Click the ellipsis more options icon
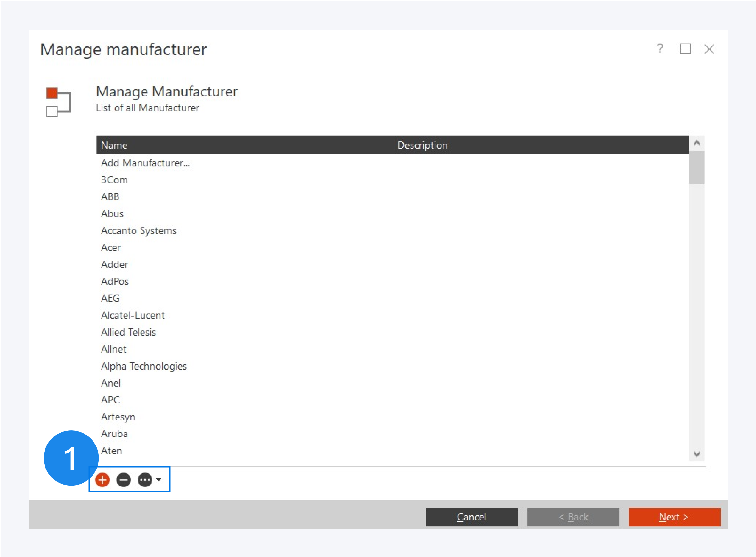 [145, 480]
